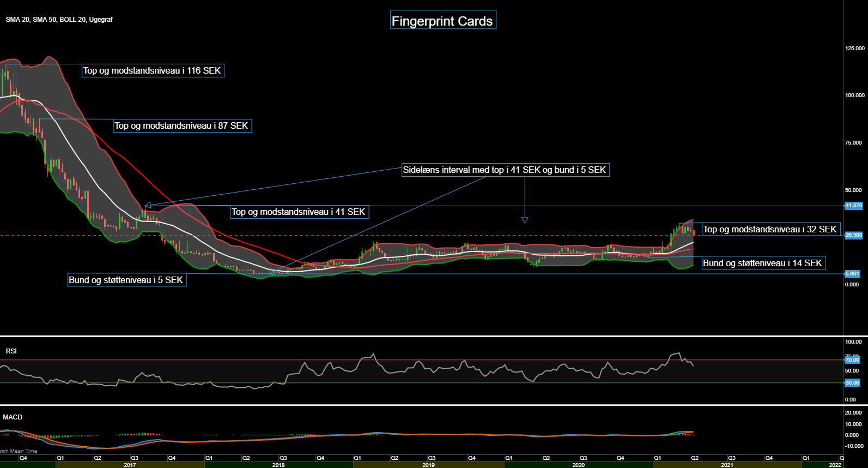Click the 2019 year label on time axis
This screenshot has height=468, width=868.
[x=428, y=465]
